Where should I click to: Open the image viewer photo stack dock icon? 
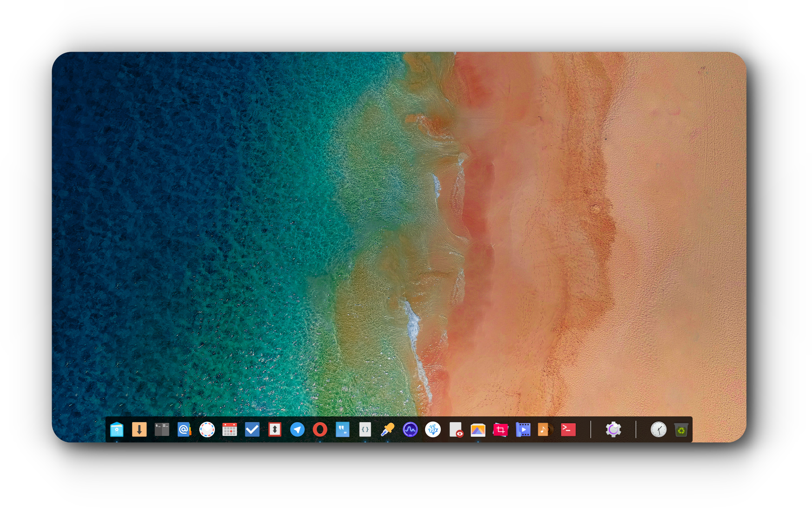coord(478,430)
